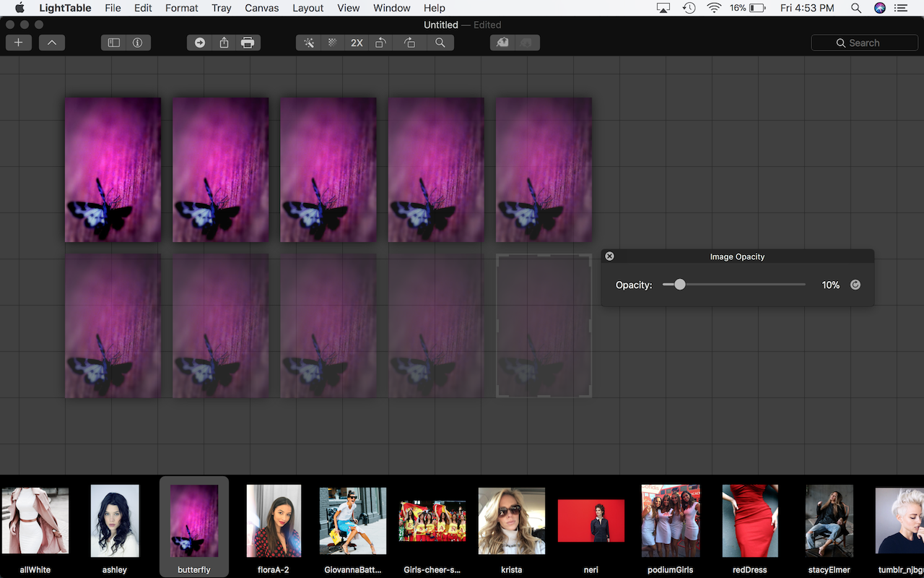Toggle the sidebar panel view button
This screenshot has height=578, width=924.
click(114, 43)
